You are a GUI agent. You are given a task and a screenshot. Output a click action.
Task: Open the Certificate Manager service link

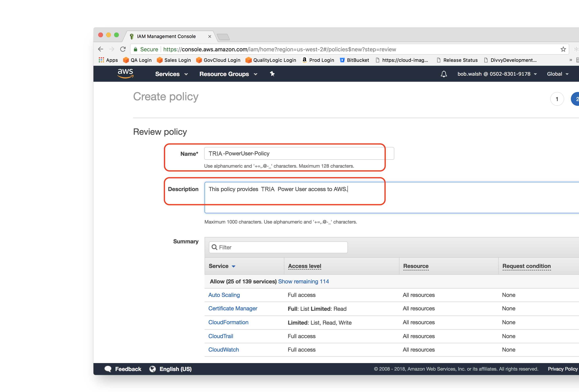click(233, 308)
